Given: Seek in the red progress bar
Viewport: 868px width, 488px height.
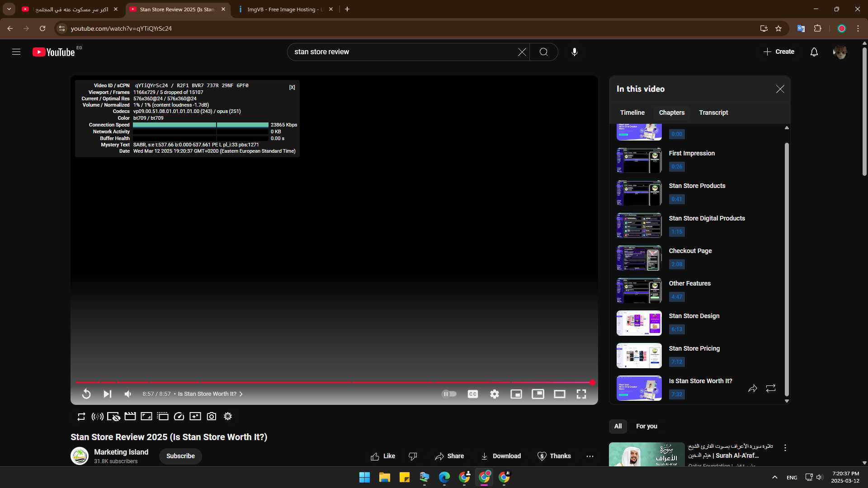Looking at the screenshot, I should [335, 383].
